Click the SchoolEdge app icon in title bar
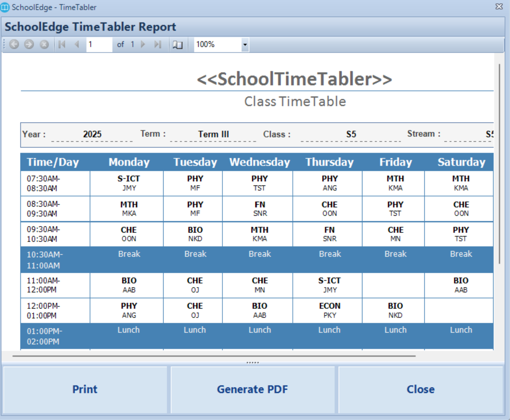Viewport: 510px width, 420px height. (x=5, y=7)
